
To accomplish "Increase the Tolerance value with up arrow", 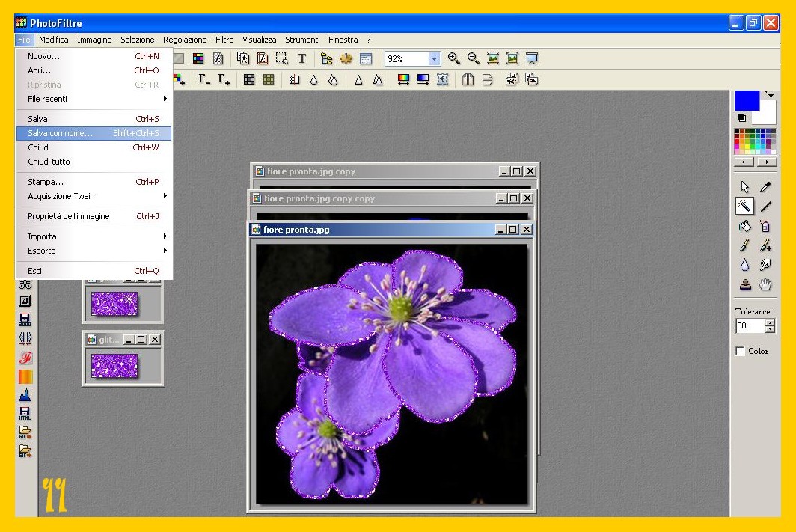I will click(x=771, y=322).
